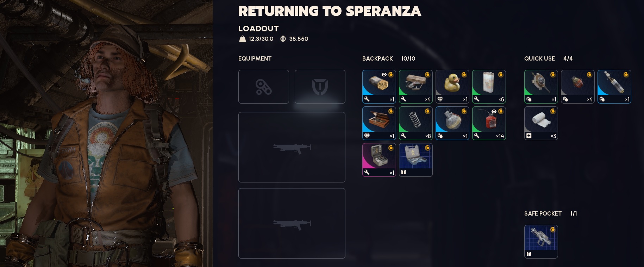644x267 pixels.
Task: Select the bandage in Quick Use
Action: click(x=541, y=123)
